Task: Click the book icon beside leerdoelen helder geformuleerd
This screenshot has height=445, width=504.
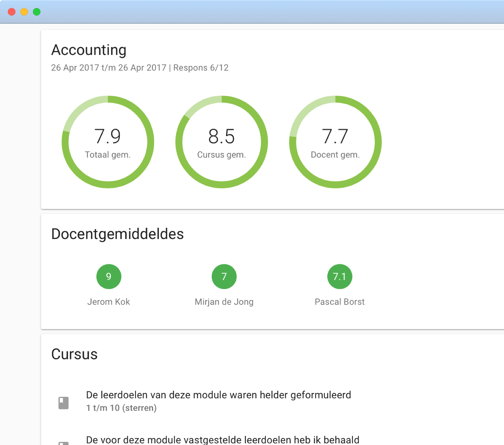Action: pyautogui.click(x=63, y=403)
